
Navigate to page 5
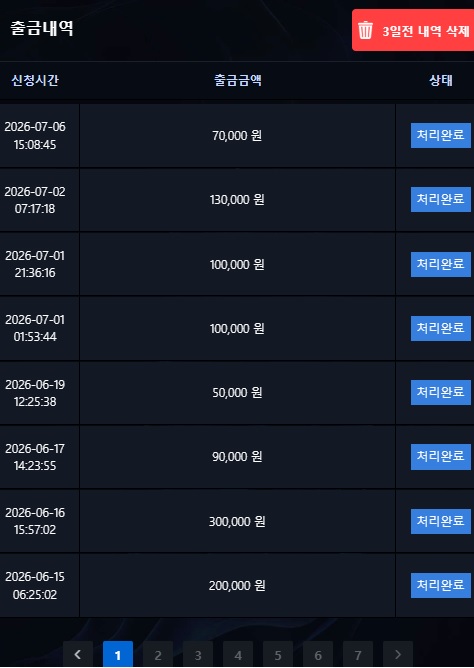278,654
